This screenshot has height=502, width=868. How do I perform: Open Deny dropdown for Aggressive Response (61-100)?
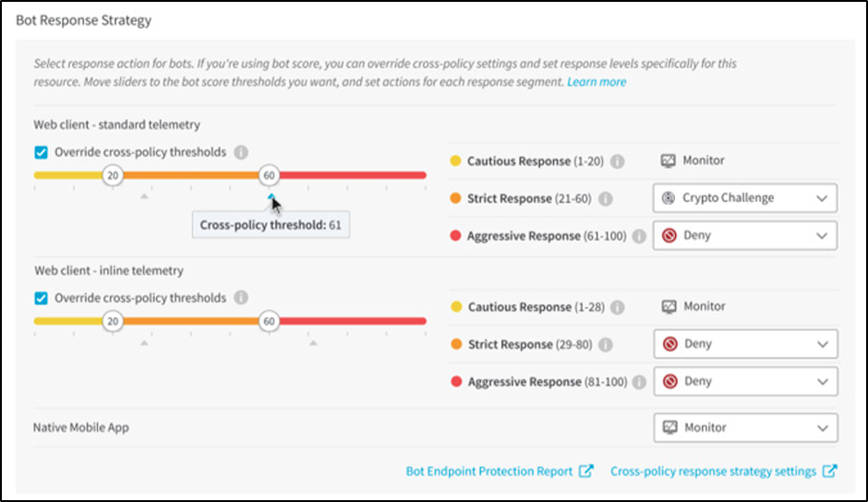(x=745, y=235)
